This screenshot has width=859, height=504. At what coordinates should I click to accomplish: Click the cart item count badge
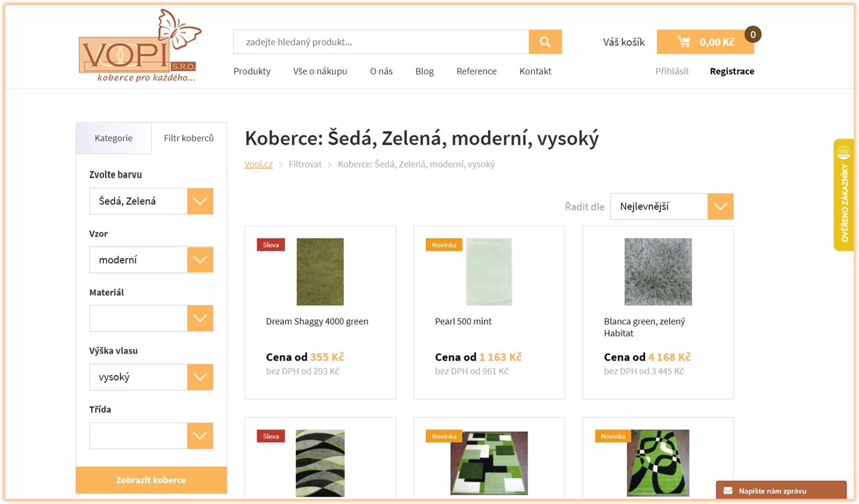click(x=753, y=34)
